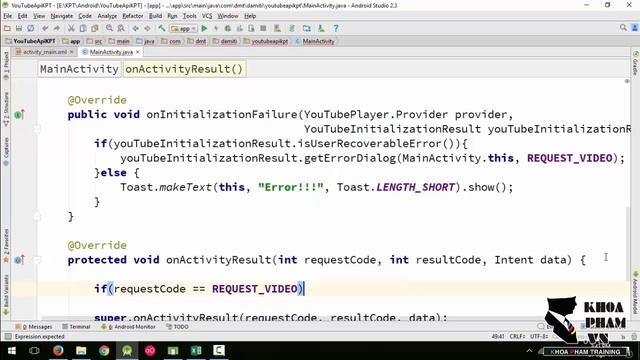Click YouTubeApiKPT in the breadcrumb bar
Viewport: 640px width, 360px height.
tap(31, 41)
